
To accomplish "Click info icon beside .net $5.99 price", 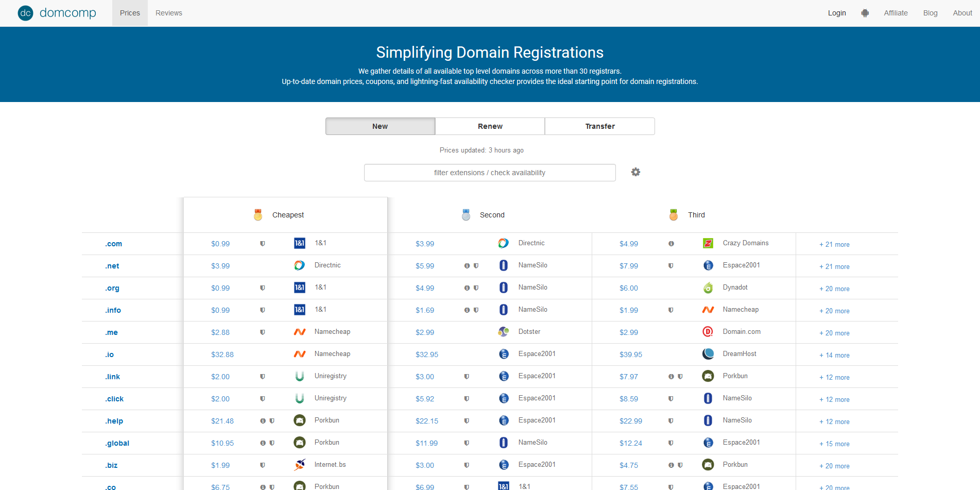I will 467,266.
